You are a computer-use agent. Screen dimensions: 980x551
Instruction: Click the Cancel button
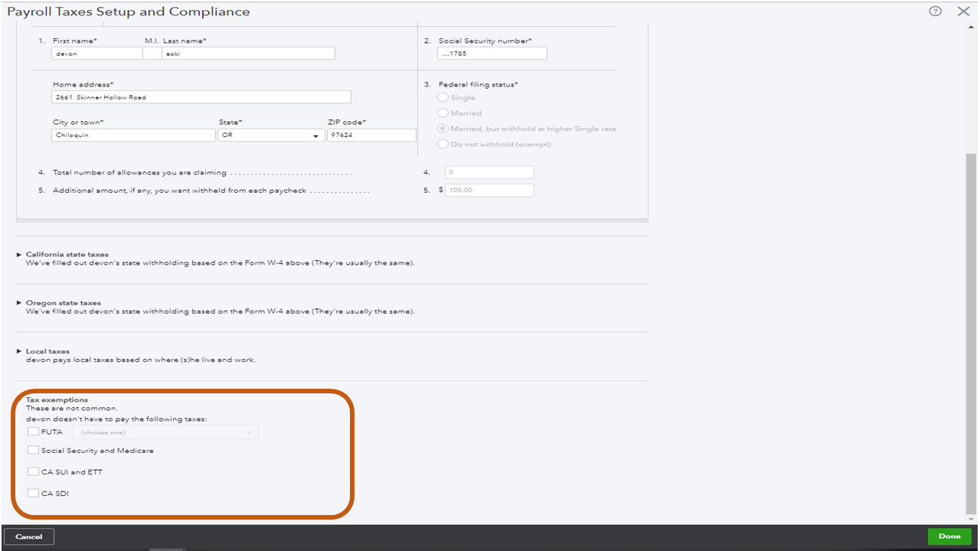29,536
